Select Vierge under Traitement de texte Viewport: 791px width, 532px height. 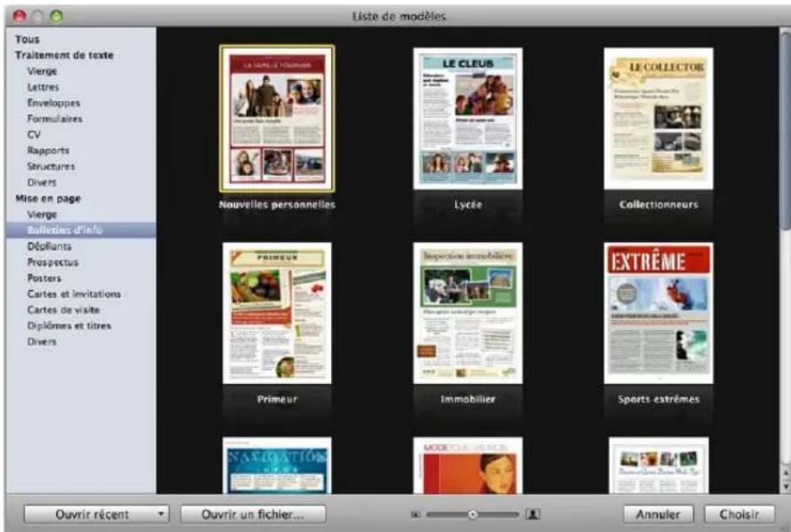[42, 71]
